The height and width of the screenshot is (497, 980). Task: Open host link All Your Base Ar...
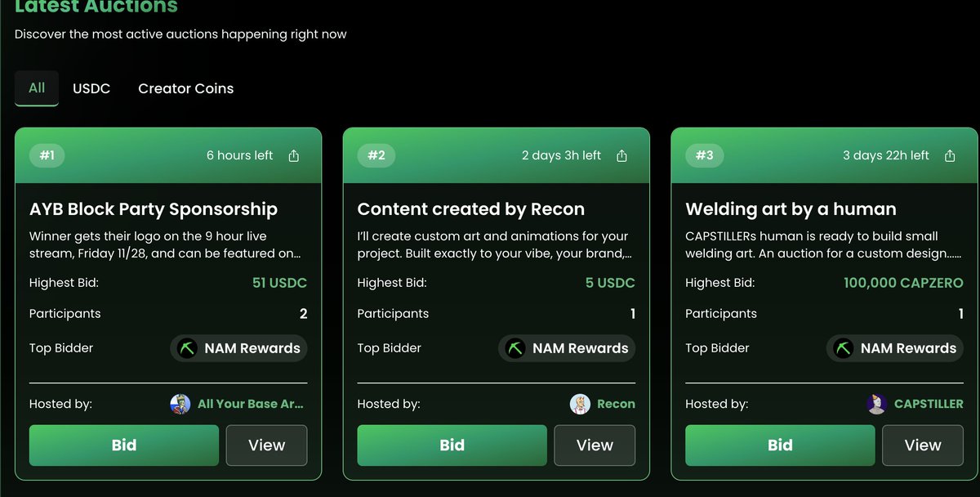[251, 404]
